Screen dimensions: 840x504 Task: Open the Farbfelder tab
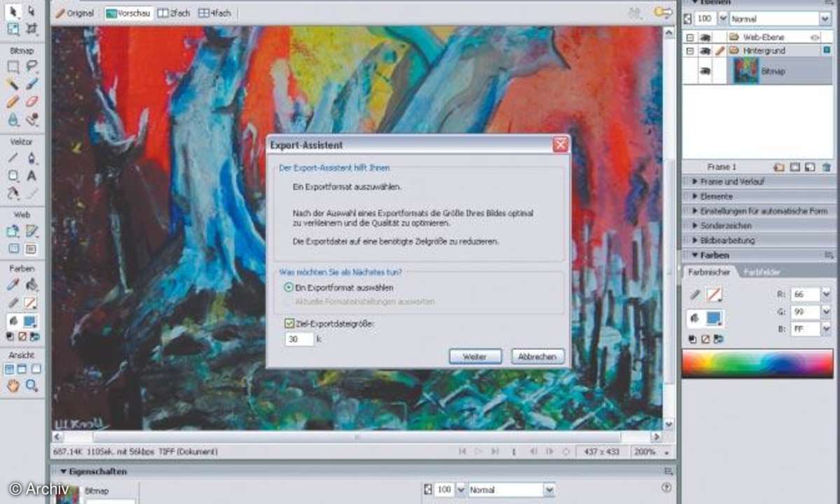point(762,272)
